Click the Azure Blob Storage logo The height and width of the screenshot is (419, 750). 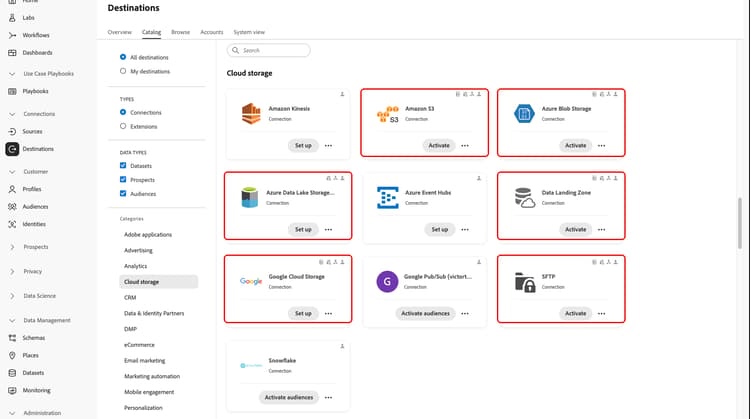[524, 113]
